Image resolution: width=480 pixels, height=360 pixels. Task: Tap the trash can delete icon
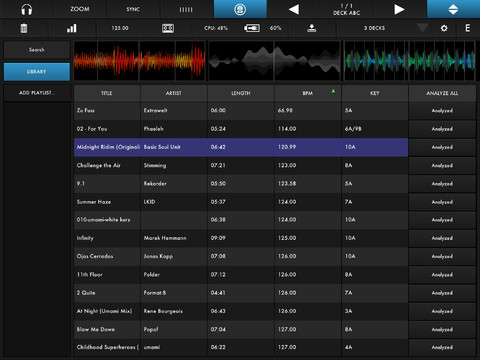click(24, 28)
